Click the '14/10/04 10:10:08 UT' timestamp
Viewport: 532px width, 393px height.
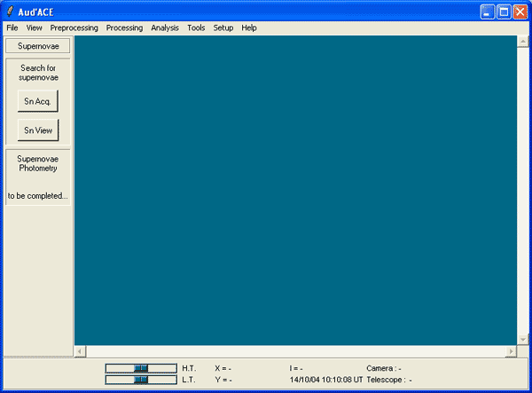tap(326, 380)
